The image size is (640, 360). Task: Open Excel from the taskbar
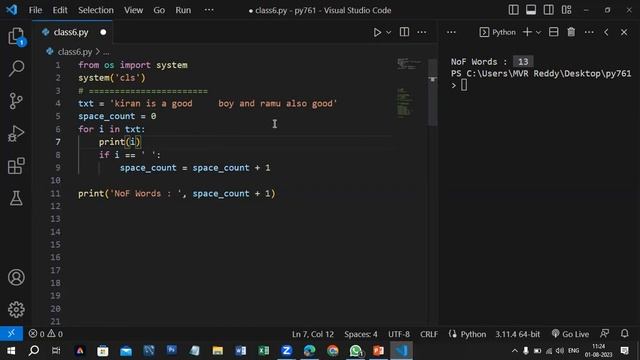click(x=264, y=351)
